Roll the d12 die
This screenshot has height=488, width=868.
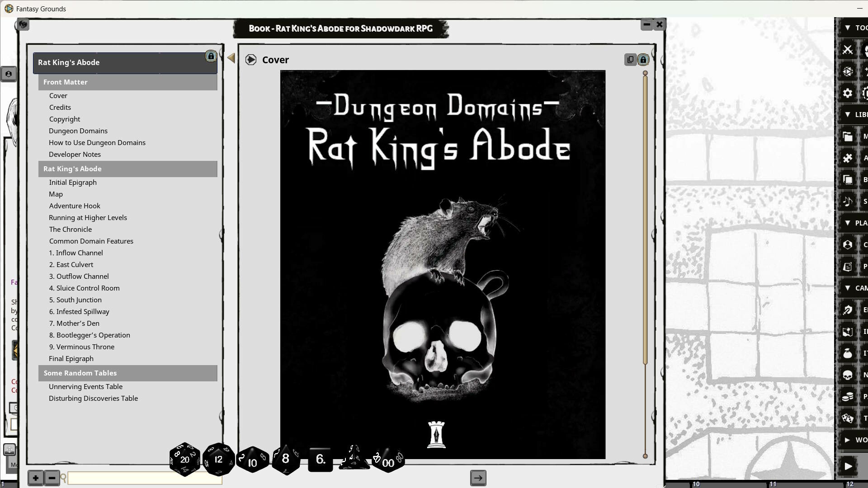(218, 460)
